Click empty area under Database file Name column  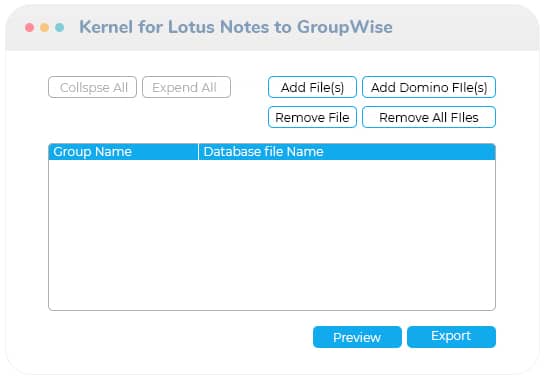tap(347, 235)
